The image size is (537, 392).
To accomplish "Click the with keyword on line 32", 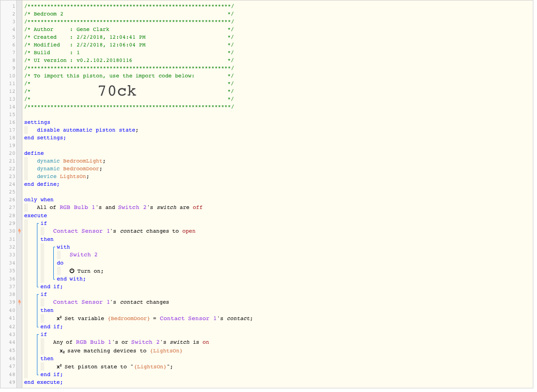I will click(x=63, y=247).
